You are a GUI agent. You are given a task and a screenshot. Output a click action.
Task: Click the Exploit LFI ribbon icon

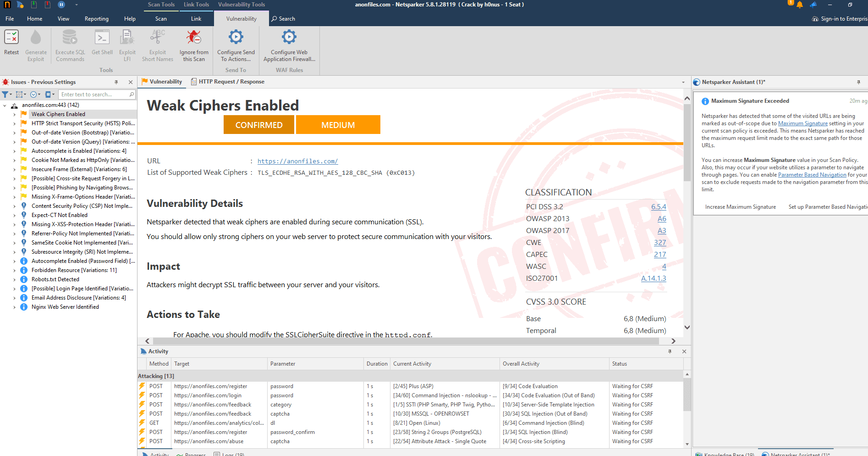click(127, 45)
